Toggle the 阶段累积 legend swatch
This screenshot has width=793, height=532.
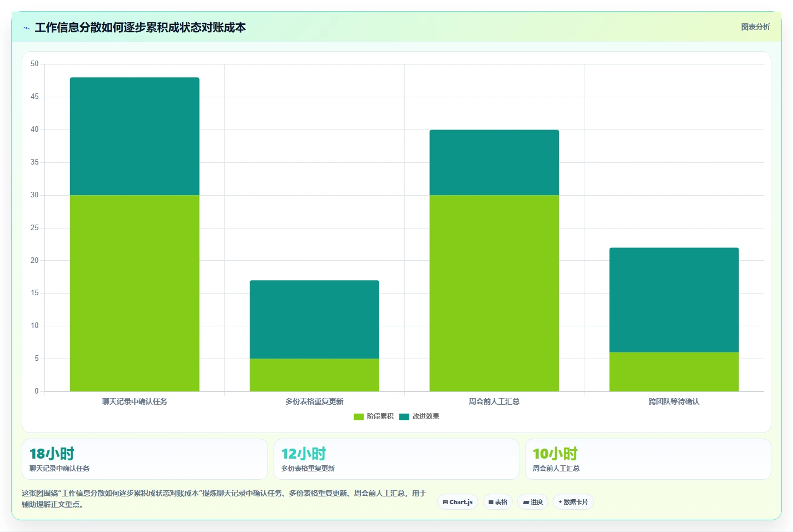[x=358, y=416]
